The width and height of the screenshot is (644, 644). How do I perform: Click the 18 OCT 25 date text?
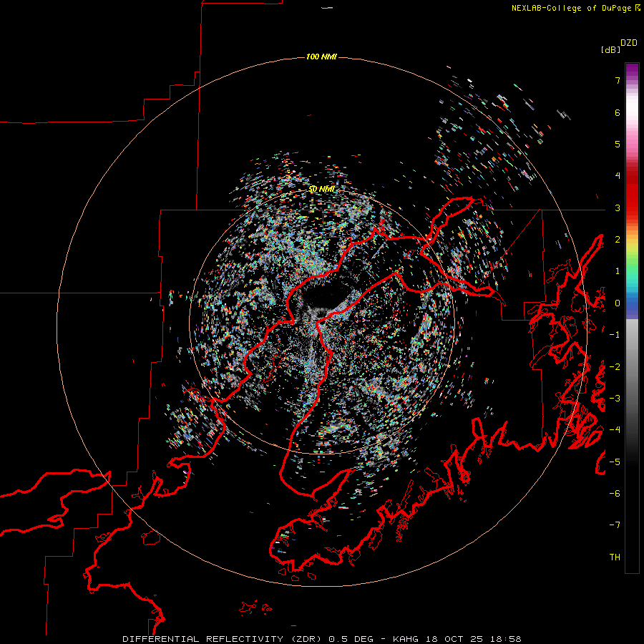tap(456, 639)
